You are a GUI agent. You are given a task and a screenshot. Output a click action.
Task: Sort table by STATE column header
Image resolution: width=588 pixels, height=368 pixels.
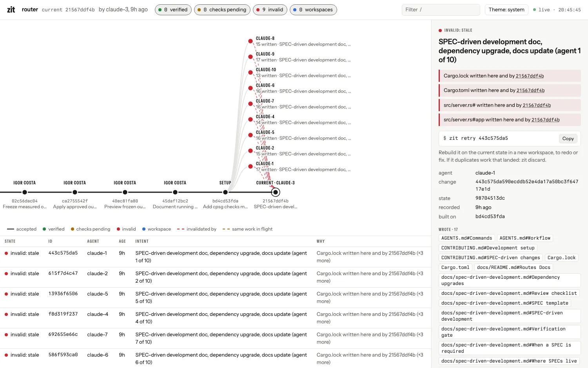coord(10,242)
